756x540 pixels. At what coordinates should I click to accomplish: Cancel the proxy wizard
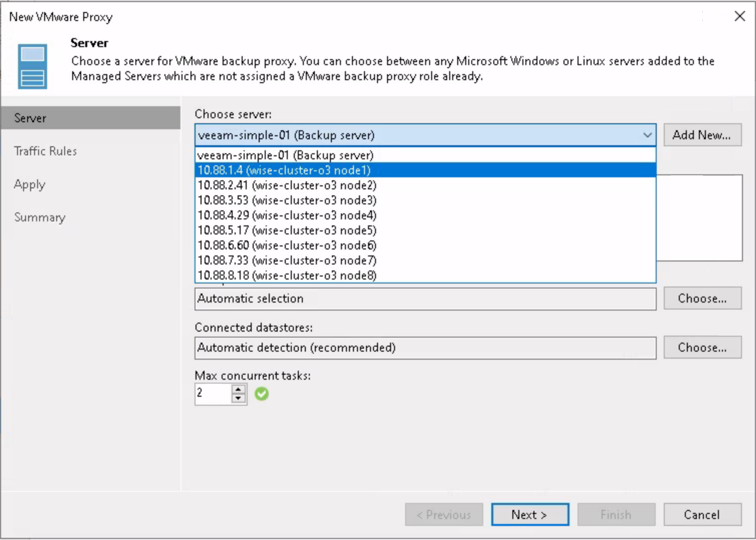click(x=702, y=514)
